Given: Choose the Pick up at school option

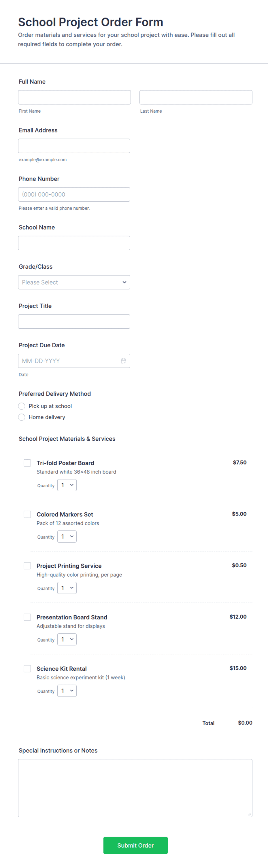Looking at the screenshot, I should pos(22,406).
